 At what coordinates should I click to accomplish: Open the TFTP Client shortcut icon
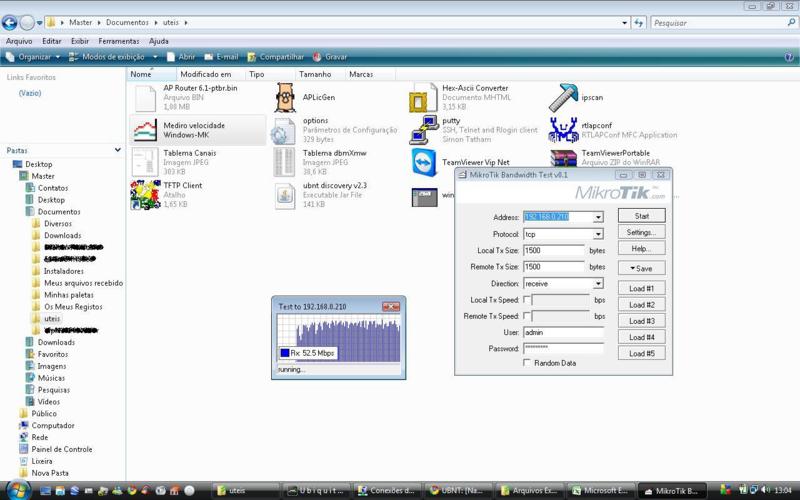[145, 194]
